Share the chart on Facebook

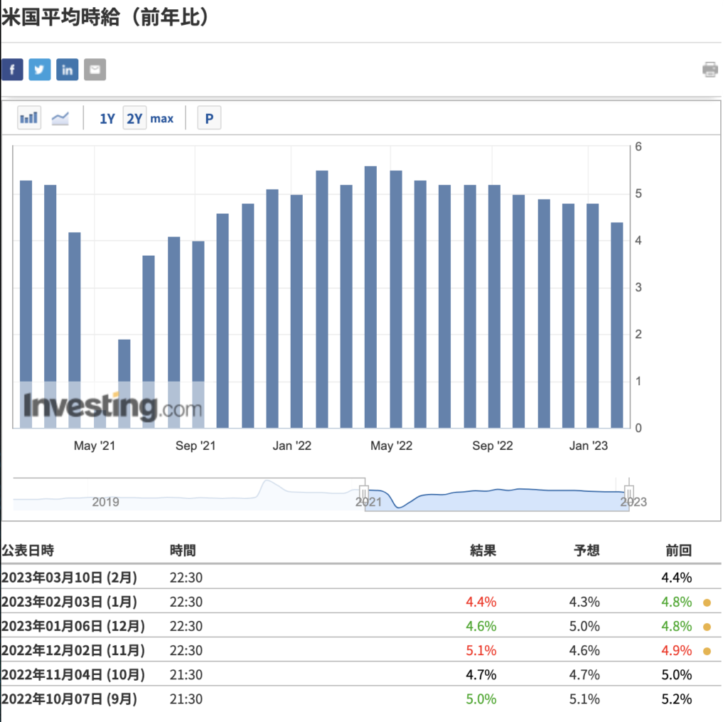(x=12, y=70)
